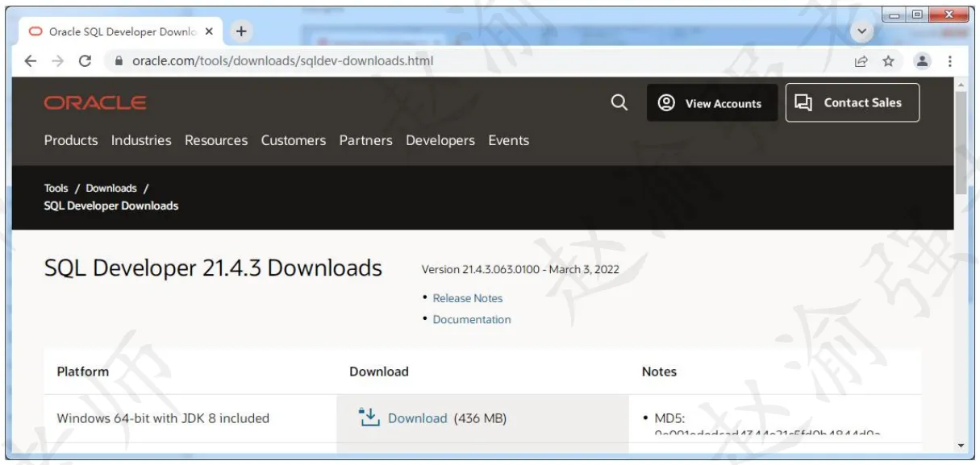This screenshot has width=980, height=465.
Task: Click the Version 21.4.3.063.0100 text
Action: pos(520,269)
